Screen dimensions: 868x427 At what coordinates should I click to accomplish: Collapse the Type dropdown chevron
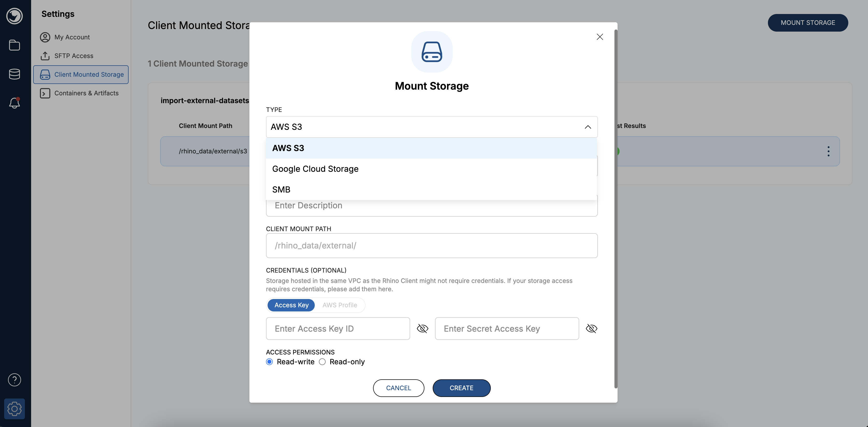click(x=588, y=127)
